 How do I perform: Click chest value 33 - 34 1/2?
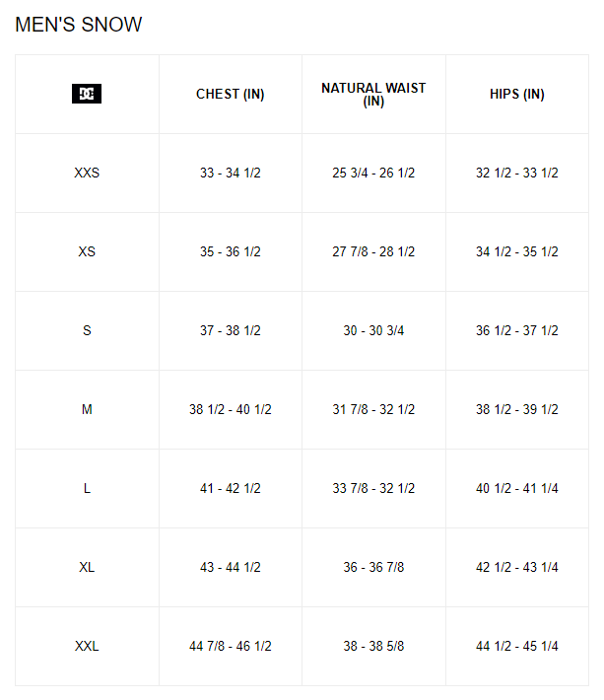point(231,173)
